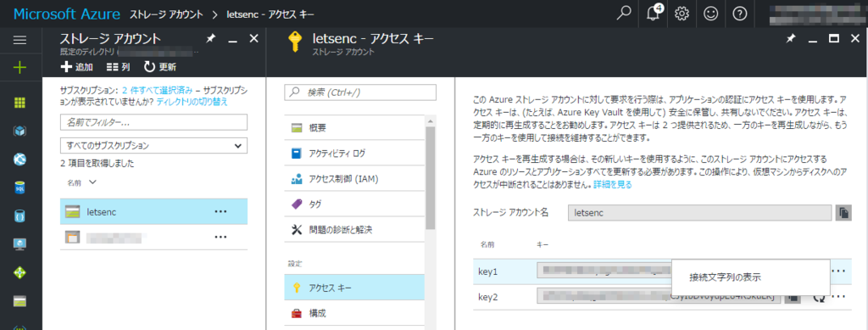
Task: Close the ストレージ アカウント blade
Action: pos(253,38)
